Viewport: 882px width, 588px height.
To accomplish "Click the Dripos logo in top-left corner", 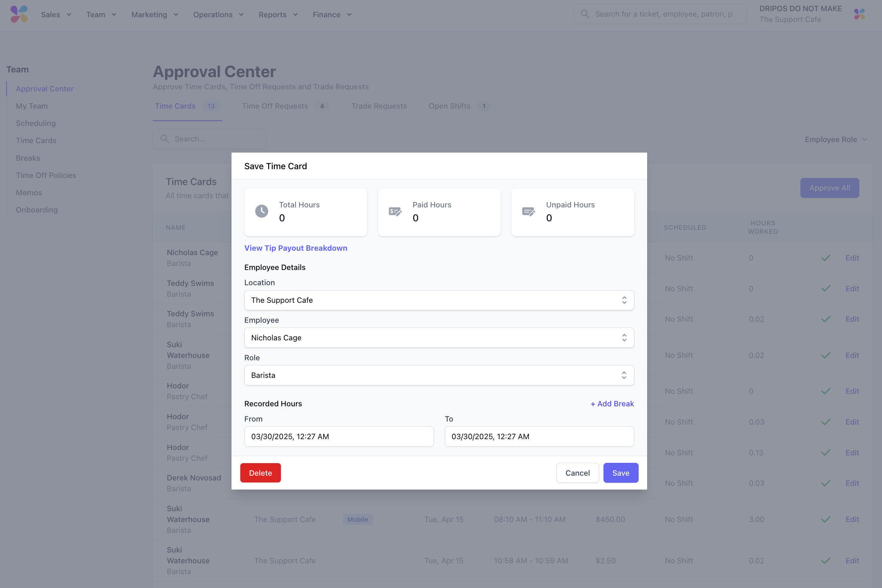I will (19, 14).
